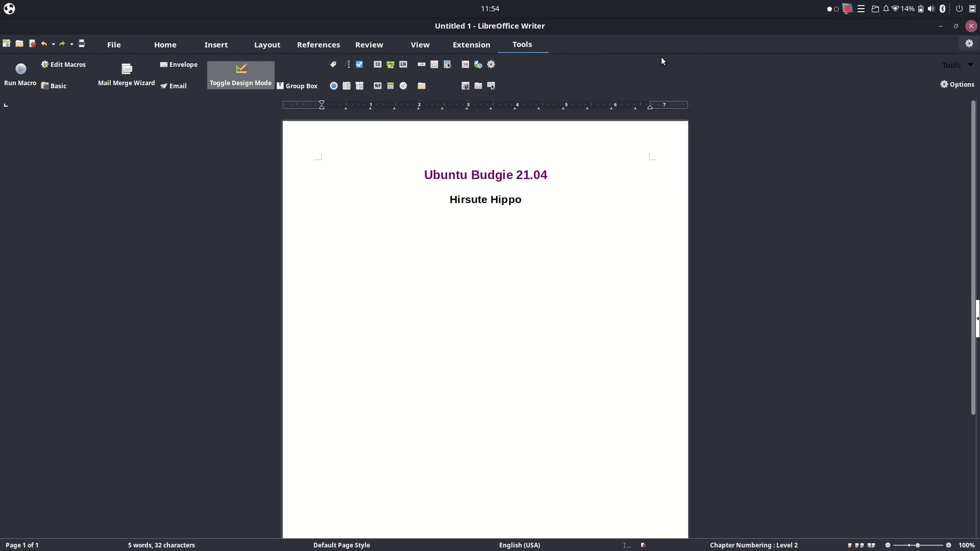Click the Run Macro play icon
The height and width of the screenshot is (551, 980).
(21, 69)
